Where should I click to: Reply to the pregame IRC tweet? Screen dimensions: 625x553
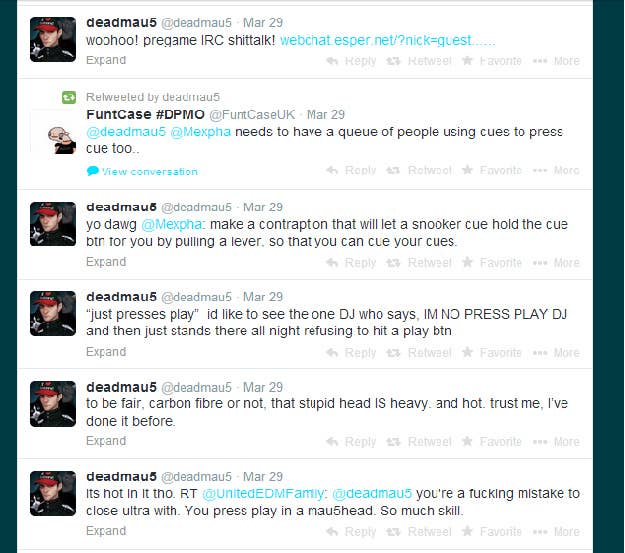(x=351, y=61)
